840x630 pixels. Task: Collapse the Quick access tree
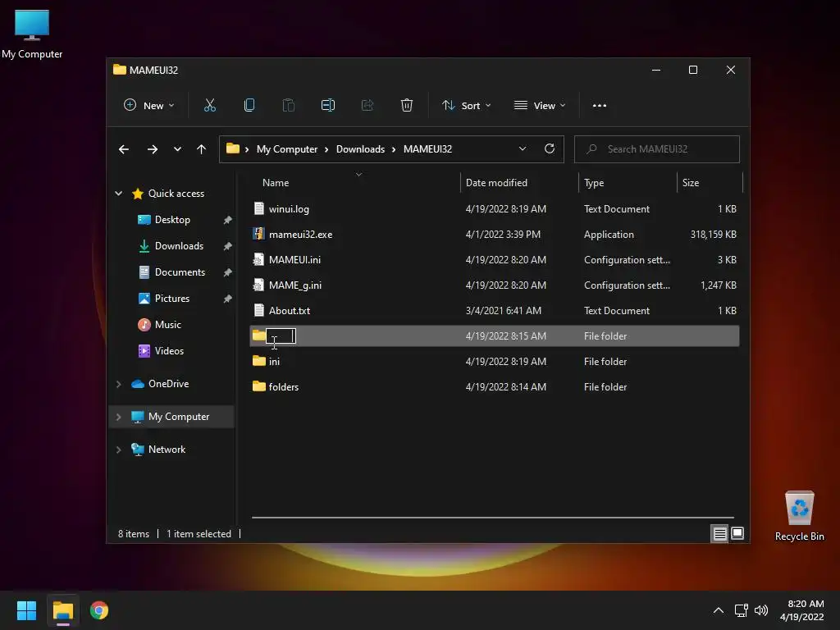[118, 194]
